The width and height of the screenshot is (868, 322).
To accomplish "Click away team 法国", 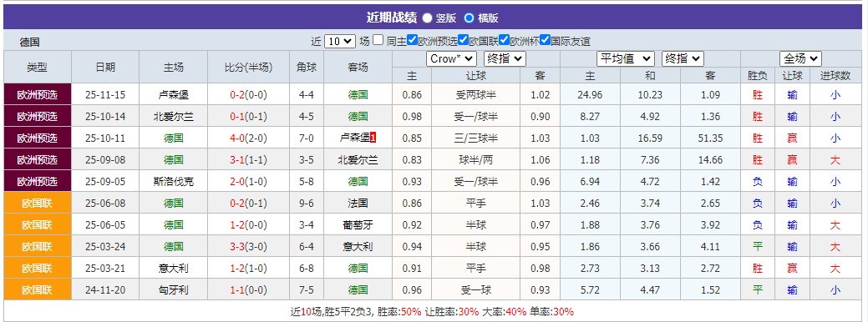I will pyautogui.click(x=358, y=204).
